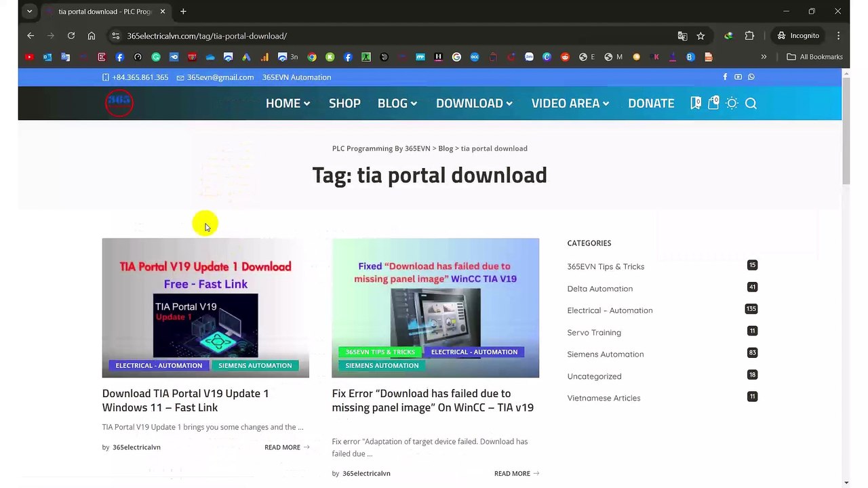868x488 pixels.
Task: Open a new browser tab
Action: pyautogui.click(x=183, y=12)
